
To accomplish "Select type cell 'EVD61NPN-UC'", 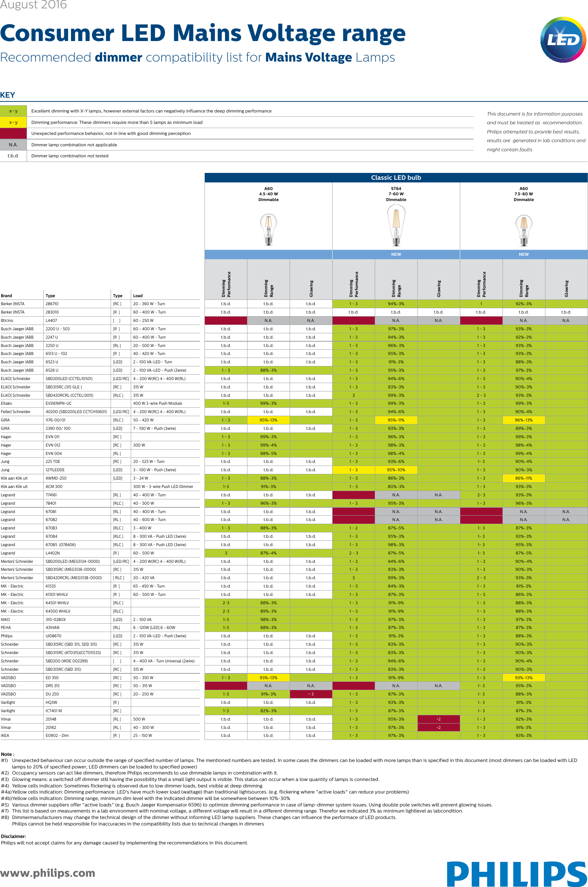I will point(59,403).
